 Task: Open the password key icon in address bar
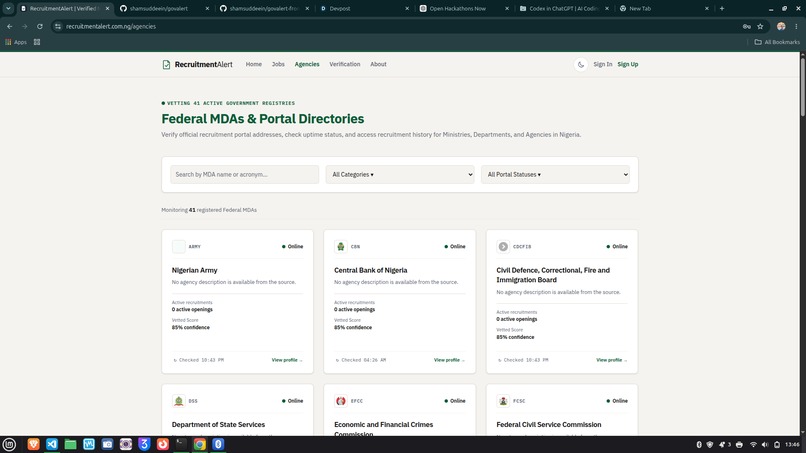pyautogui.click(x=746, y=26)
